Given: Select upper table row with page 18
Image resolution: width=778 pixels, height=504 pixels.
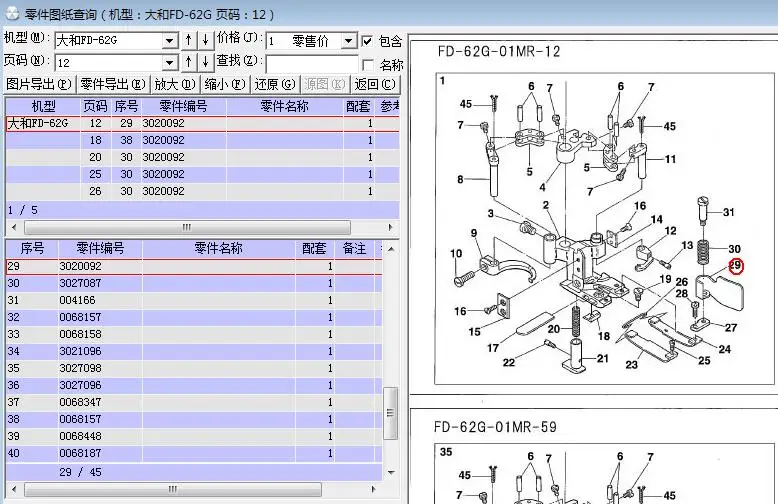Looking at the screenshot, I should point(202,140).
